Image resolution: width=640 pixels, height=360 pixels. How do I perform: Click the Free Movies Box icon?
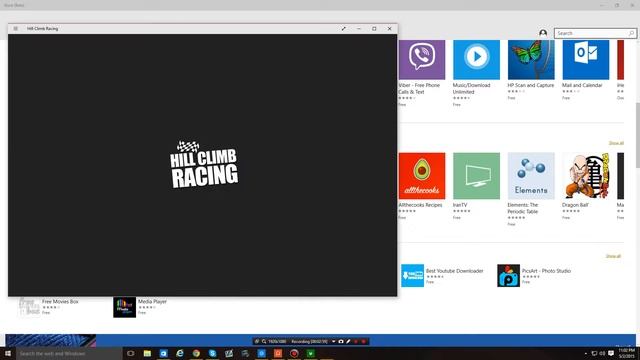[29, 307]
